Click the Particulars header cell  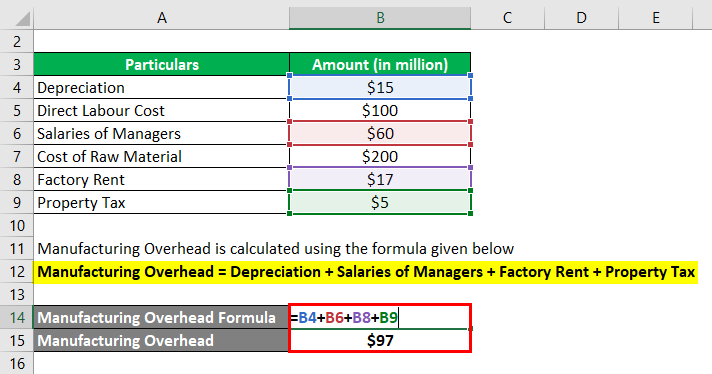(162, 64)
